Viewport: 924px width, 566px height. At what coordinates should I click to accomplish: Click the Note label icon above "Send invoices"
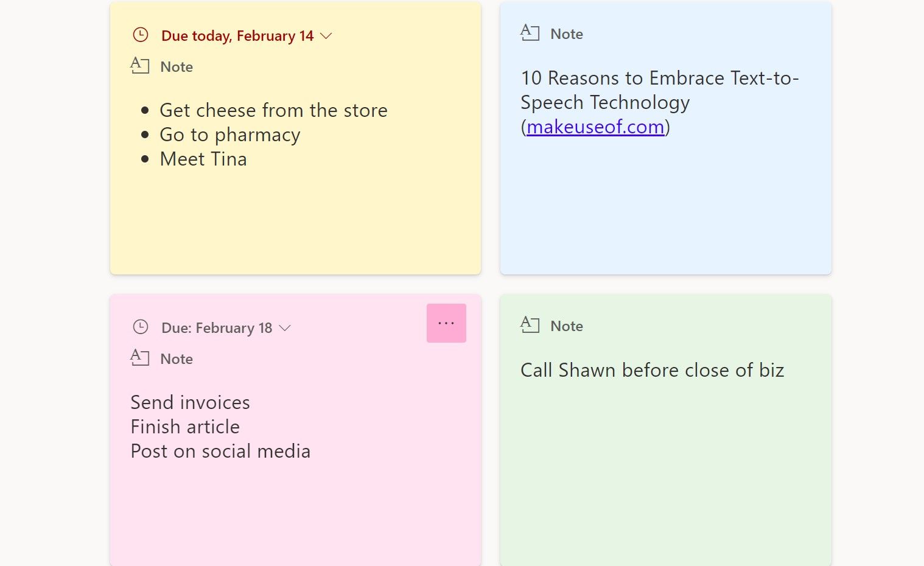click(141, 358)
